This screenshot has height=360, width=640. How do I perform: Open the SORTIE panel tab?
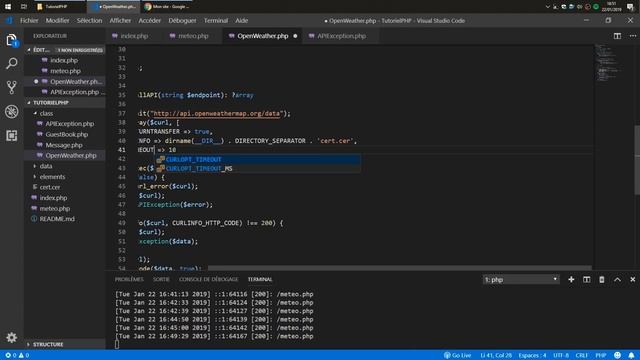(161, 280)
